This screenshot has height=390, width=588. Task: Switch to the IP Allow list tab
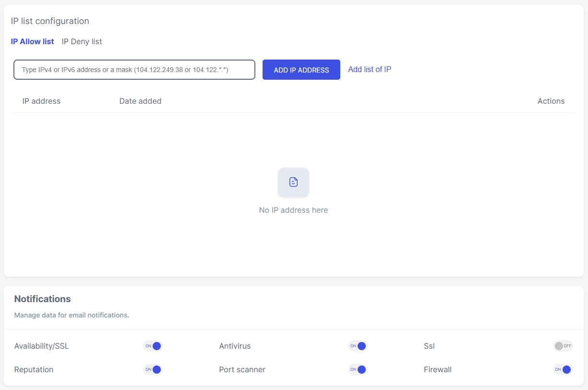(32, 42)
